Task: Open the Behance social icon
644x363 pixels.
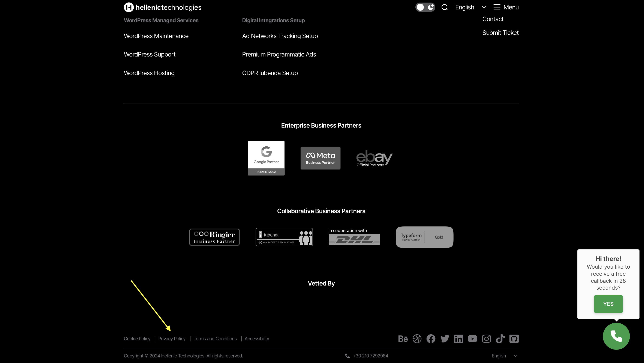Action: pyautogui.click(x=403, y=339)
